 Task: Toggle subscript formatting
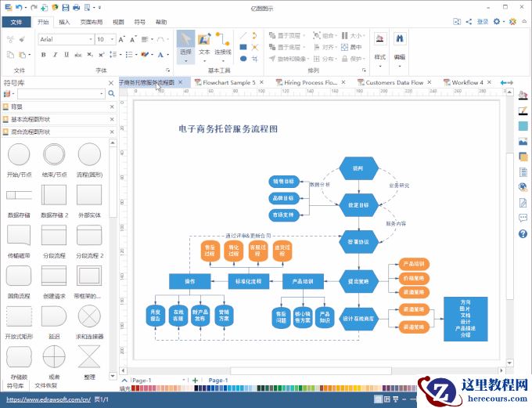pyautogui.click(x=89, y=55)
